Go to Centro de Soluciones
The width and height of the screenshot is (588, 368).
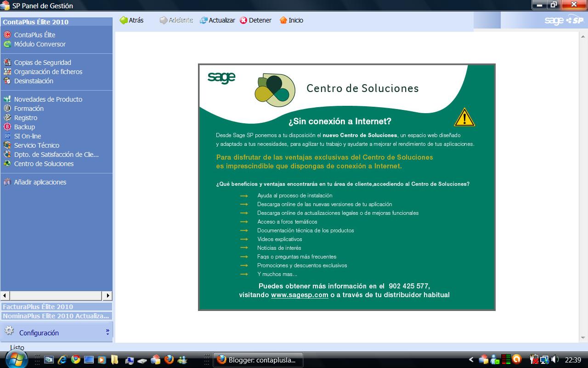[x=43, y=163]
